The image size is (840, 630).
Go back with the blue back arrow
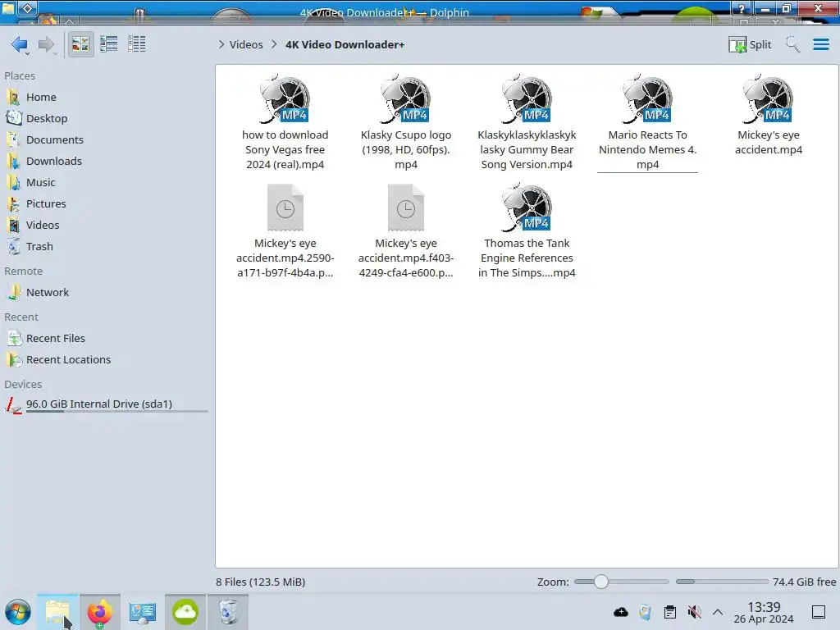(x=20, y=44)
